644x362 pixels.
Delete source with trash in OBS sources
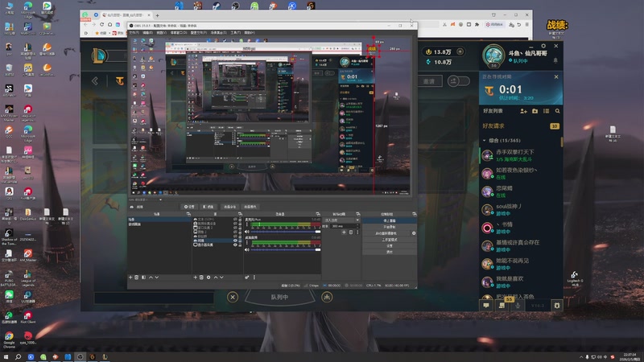coord(202,278)
